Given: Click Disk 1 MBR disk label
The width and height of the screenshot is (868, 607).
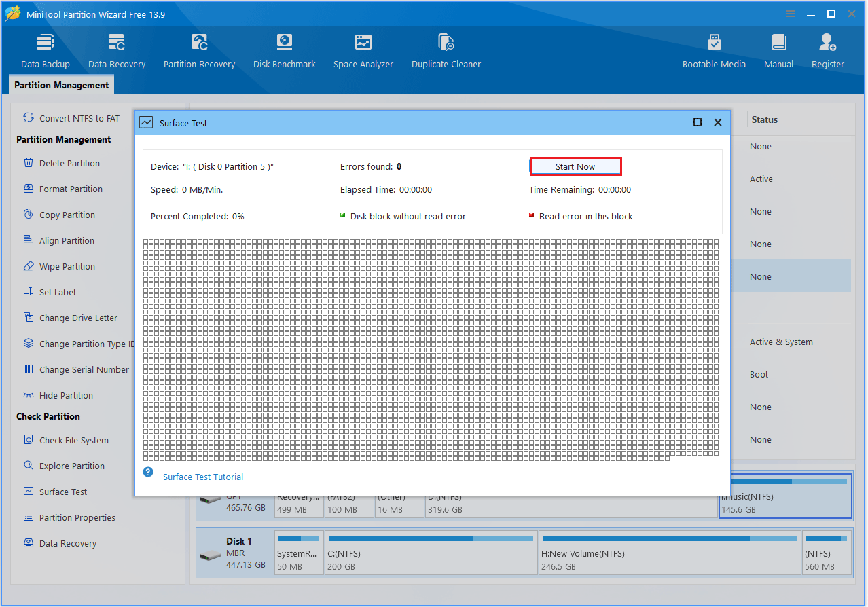Looking at the screenshot, I should pyautogui.click(x=234, y=553).
